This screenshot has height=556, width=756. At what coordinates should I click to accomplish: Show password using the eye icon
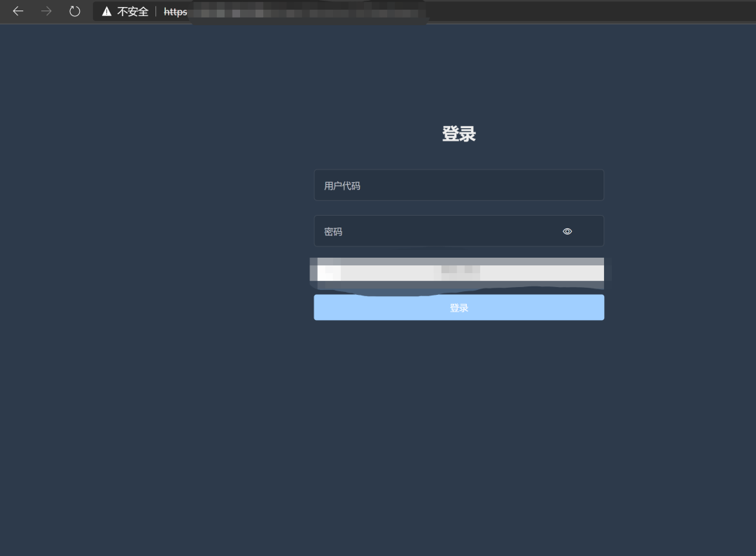point(567,232)
